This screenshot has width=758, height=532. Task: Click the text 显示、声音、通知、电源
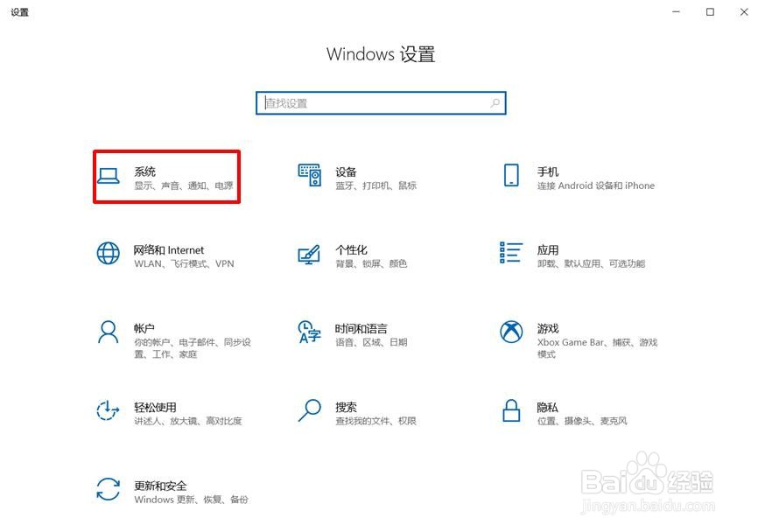click(x=184, y=185)
